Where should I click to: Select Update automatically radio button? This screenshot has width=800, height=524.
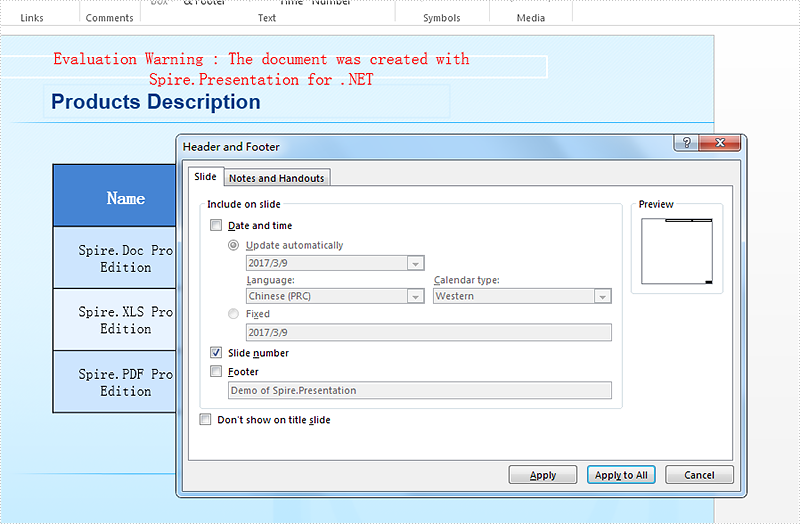tap(233, 245)
